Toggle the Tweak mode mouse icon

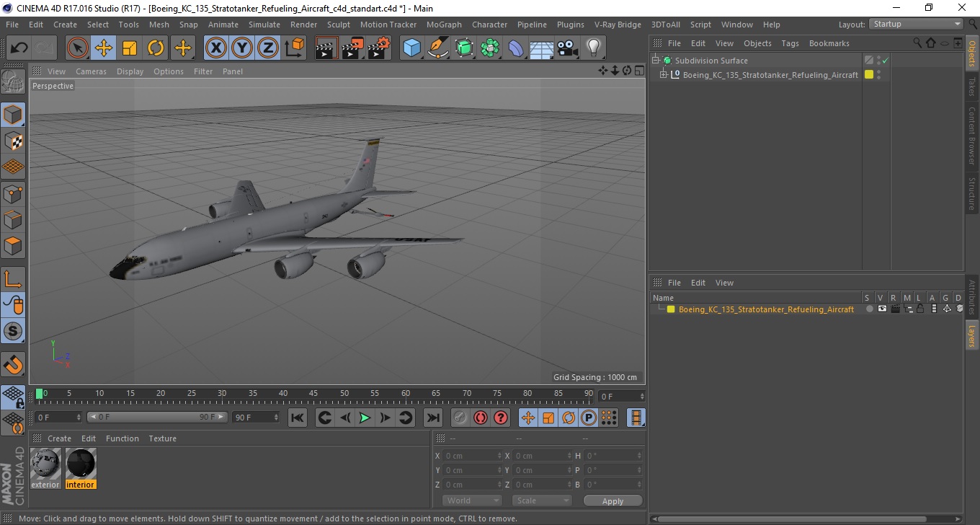[x=13, y=305]
